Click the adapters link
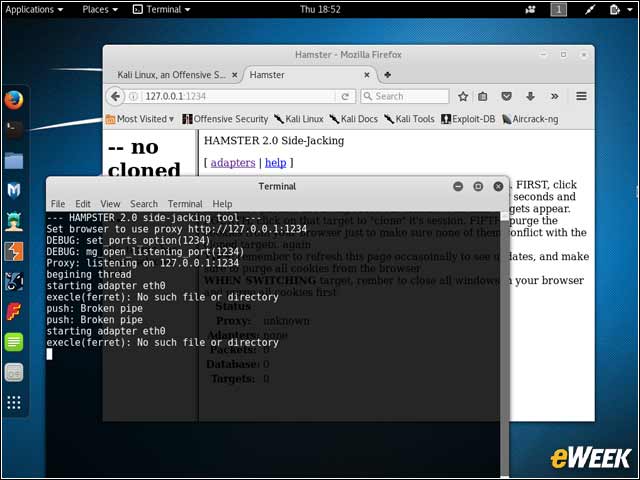640x480 pixels. (x=233, y=162)
